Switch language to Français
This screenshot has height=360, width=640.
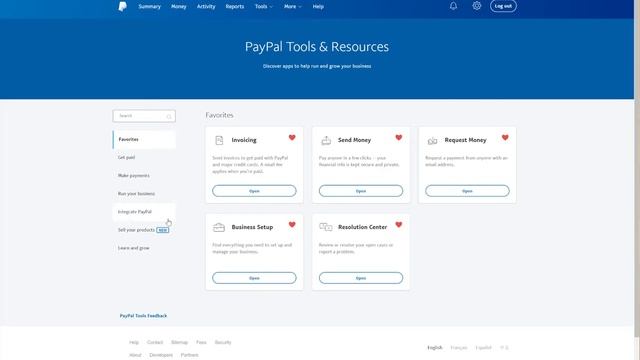click(x=458, y=348)
